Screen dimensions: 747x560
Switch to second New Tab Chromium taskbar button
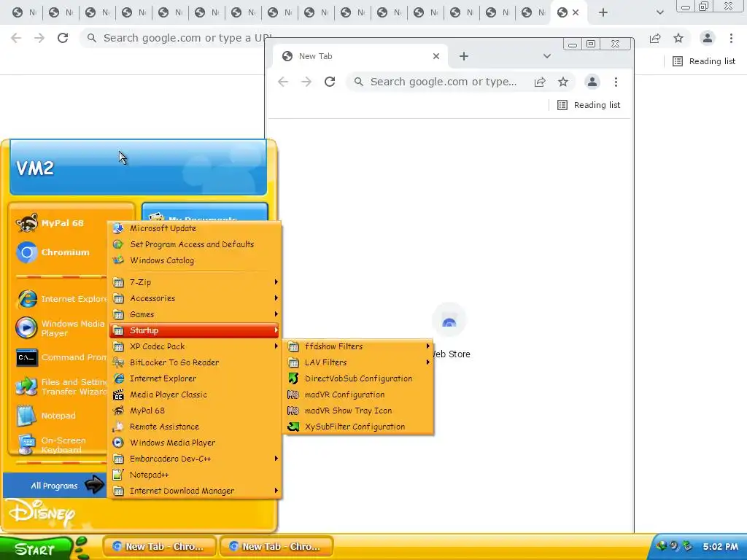point(276,547)
